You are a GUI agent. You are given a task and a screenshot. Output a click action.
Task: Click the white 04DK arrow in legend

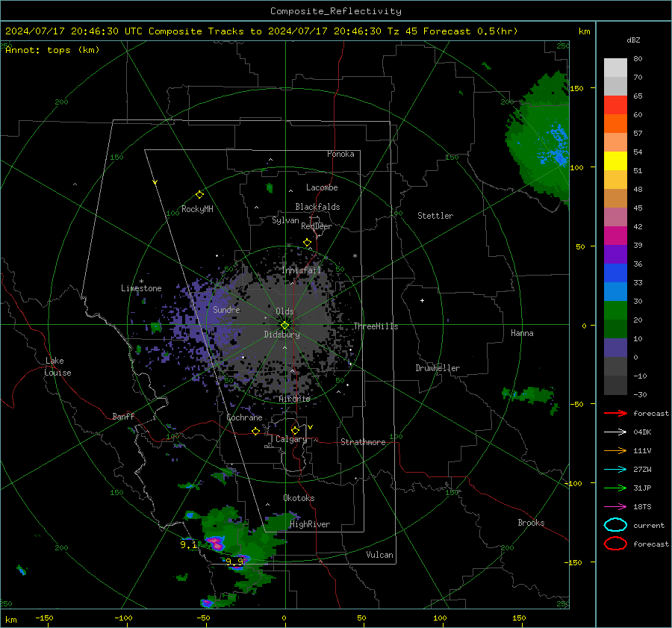615,432
